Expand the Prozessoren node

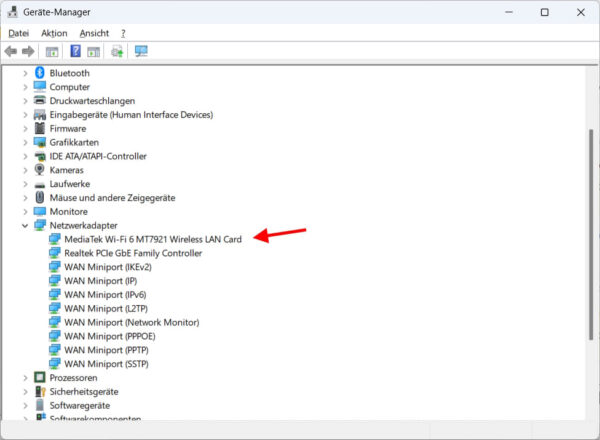coord(25,378)
